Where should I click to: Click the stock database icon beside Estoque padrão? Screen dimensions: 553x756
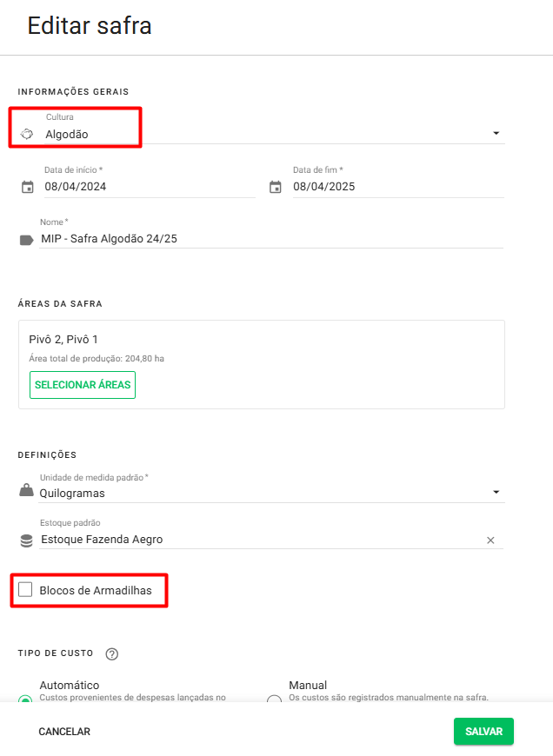26,540
